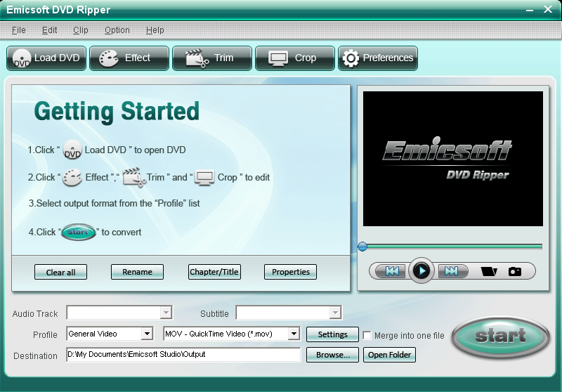Open the MOV QuickTime format dropdown

[294, 334]
